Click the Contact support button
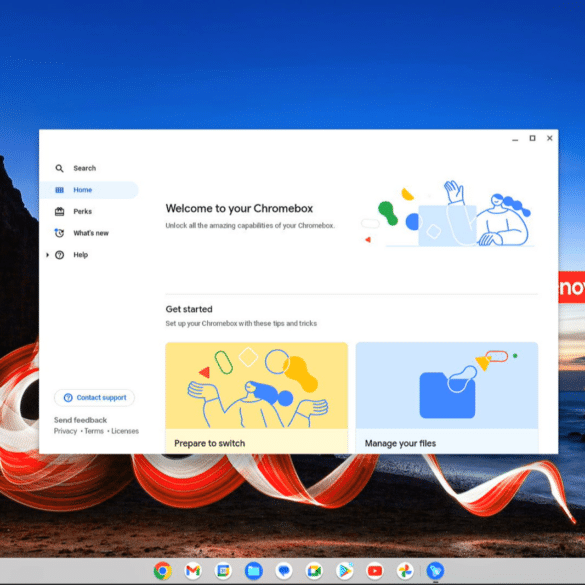The image size is (585, 585). 94,398
